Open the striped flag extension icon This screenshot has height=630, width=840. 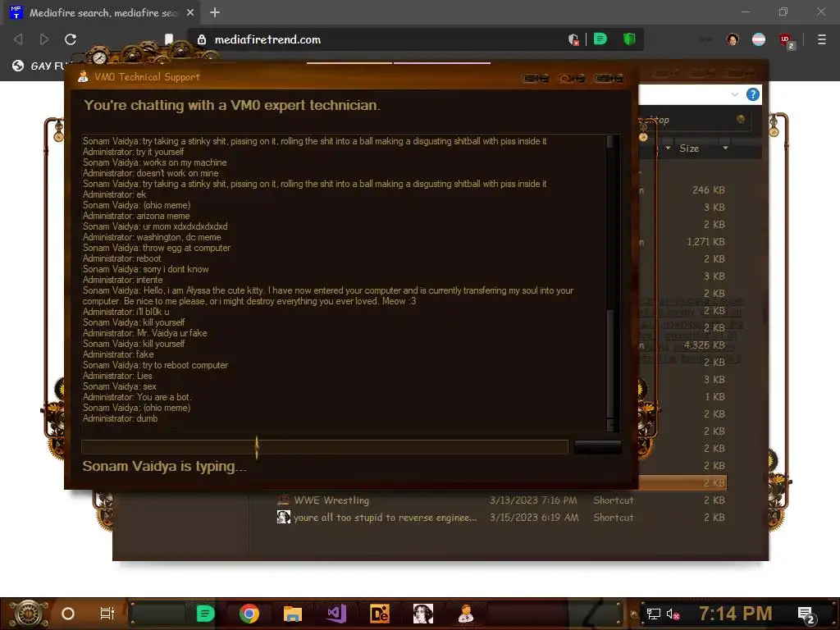coord(759,39)
